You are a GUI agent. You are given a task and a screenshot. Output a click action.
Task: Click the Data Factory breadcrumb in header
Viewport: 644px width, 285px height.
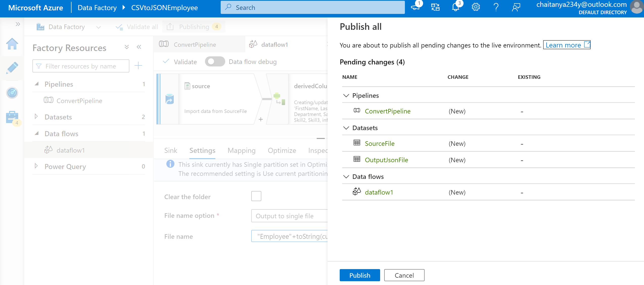pyautogui.click(x=97, y=8)
